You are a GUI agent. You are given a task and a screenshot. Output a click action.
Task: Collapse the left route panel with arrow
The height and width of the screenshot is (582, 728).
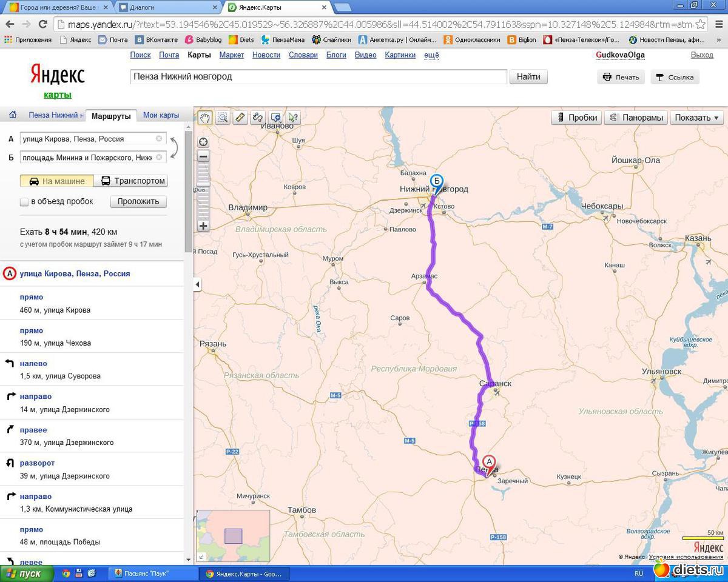[197, 284]
